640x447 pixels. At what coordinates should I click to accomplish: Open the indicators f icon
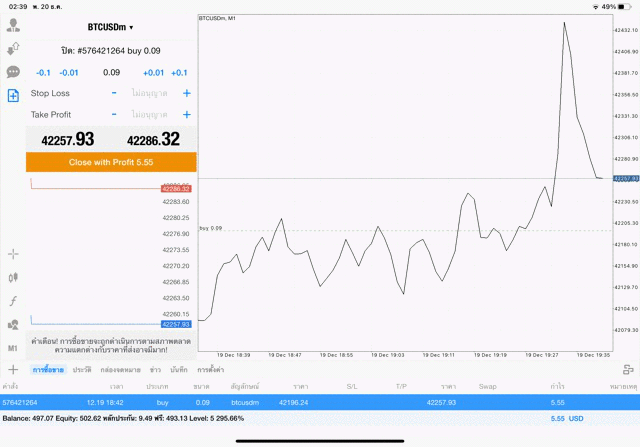pyautogui.click(x=13, y=301)
